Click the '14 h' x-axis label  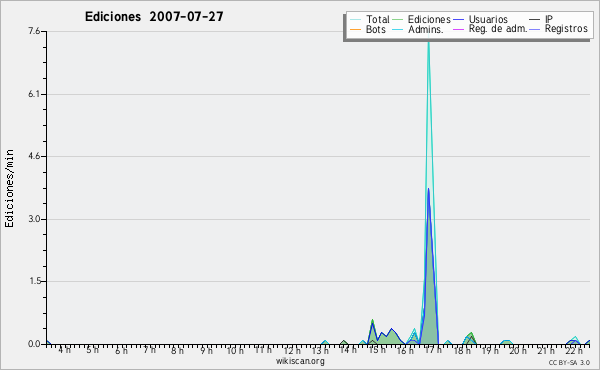(348, 350)
